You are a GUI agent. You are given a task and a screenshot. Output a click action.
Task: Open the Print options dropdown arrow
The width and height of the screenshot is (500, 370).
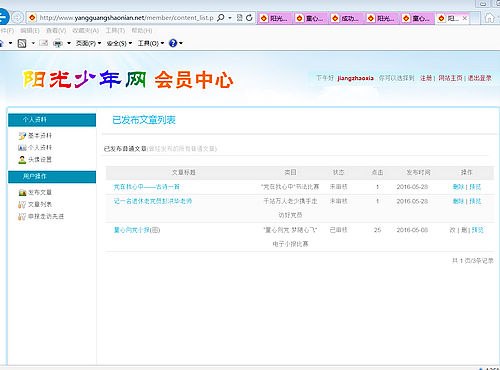coord(69,43)
